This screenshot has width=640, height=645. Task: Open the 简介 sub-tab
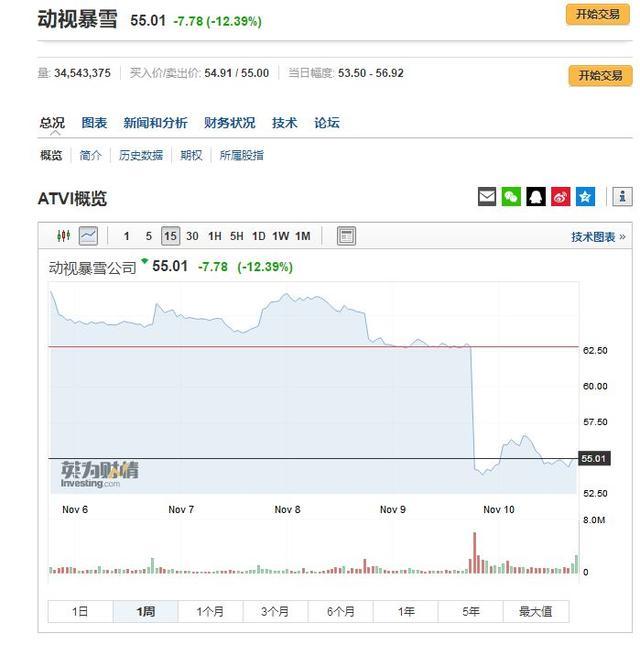click(x=90, y=155)
